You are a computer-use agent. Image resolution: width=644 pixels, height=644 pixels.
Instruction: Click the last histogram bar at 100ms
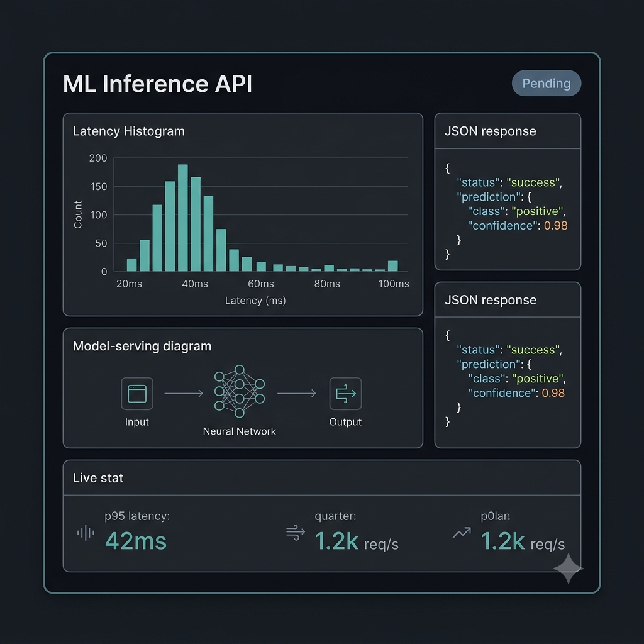click(x=393, y=266)
